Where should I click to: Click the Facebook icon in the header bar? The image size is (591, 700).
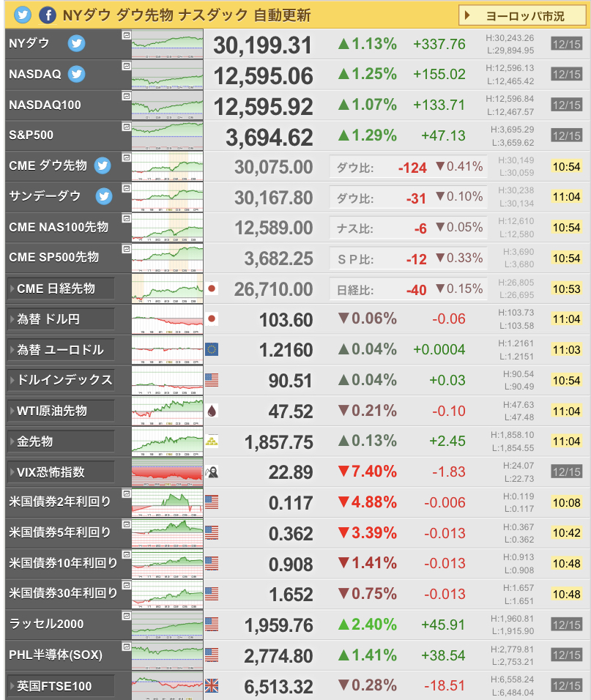click(48, 15)
